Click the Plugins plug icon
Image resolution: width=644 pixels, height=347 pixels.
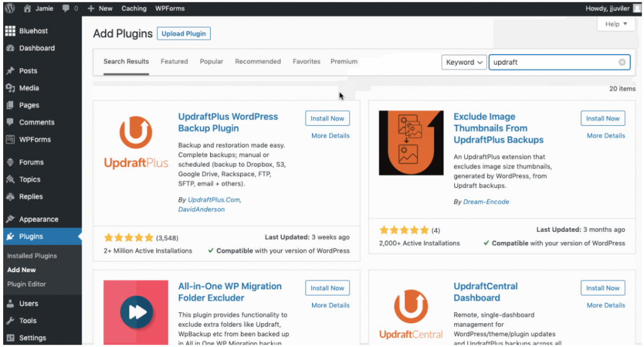coord(10,236)
